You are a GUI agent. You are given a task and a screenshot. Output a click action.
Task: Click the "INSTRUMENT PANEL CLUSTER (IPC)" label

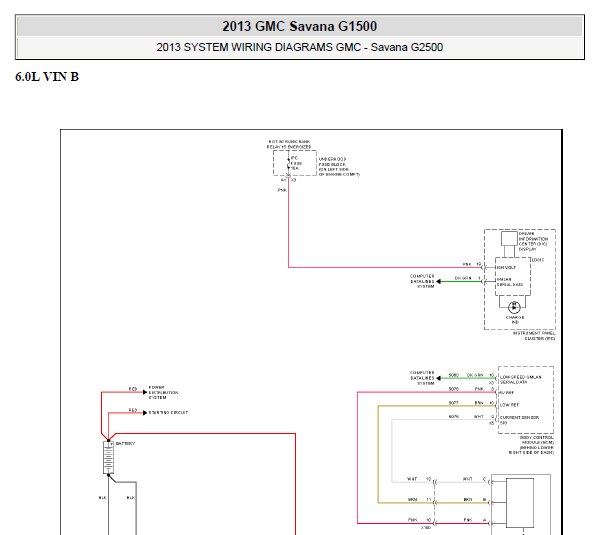click(534, 336)
